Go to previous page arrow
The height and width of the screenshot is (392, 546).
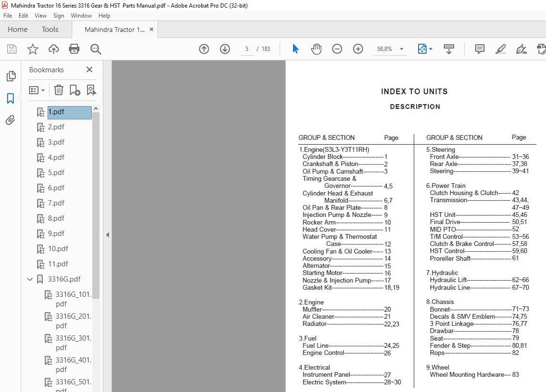(204, 49)
